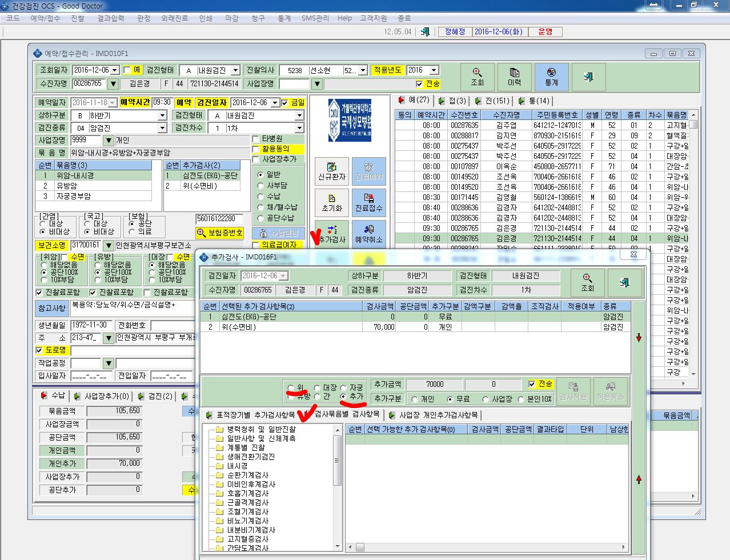
Task: Click the 신규환자 new patient icon
Action: coord(332,171)
